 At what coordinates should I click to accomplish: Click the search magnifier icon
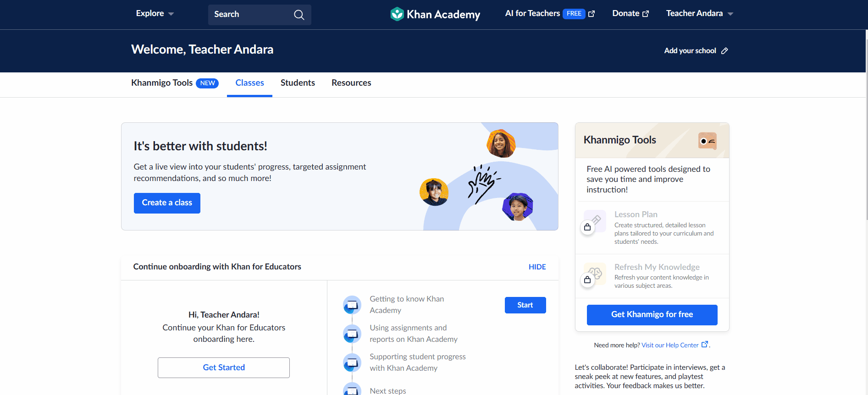coord(299,15)
